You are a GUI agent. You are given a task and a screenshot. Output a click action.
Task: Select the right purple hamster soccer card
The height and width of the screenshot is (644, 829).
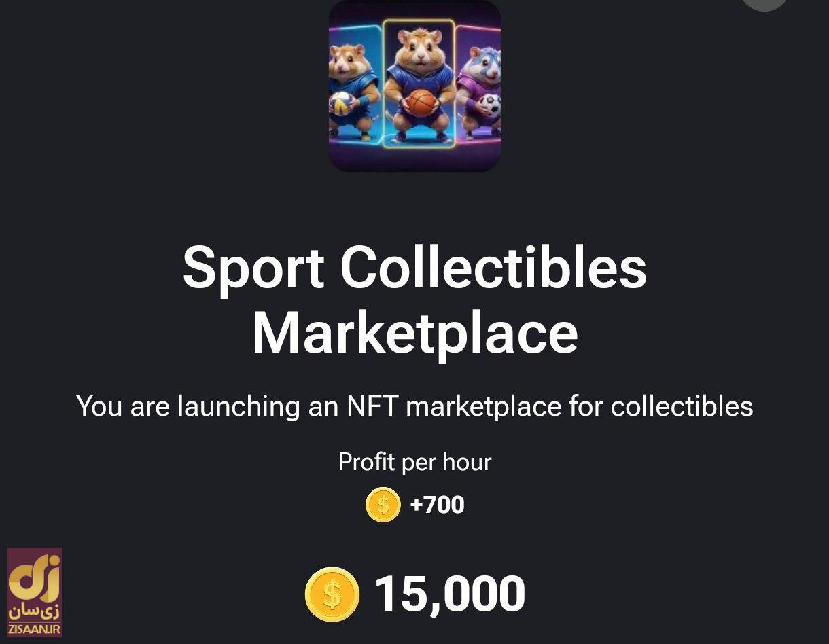(481, 82)
